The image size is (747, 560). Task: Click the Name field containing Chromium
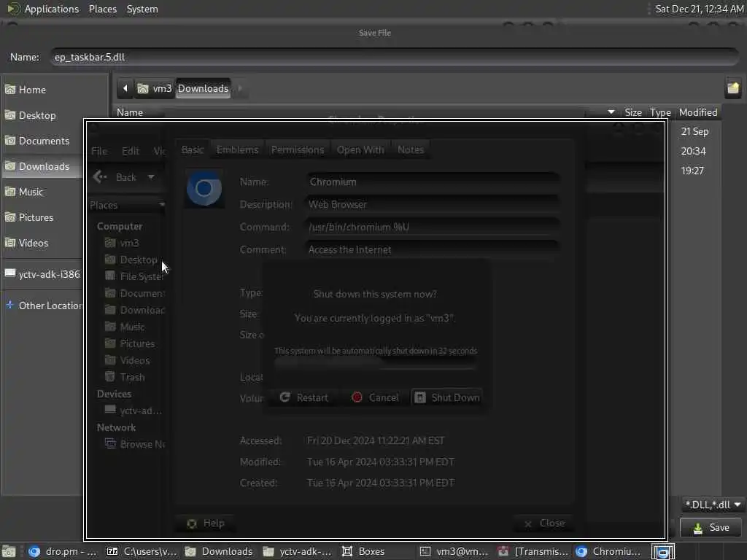433,182
